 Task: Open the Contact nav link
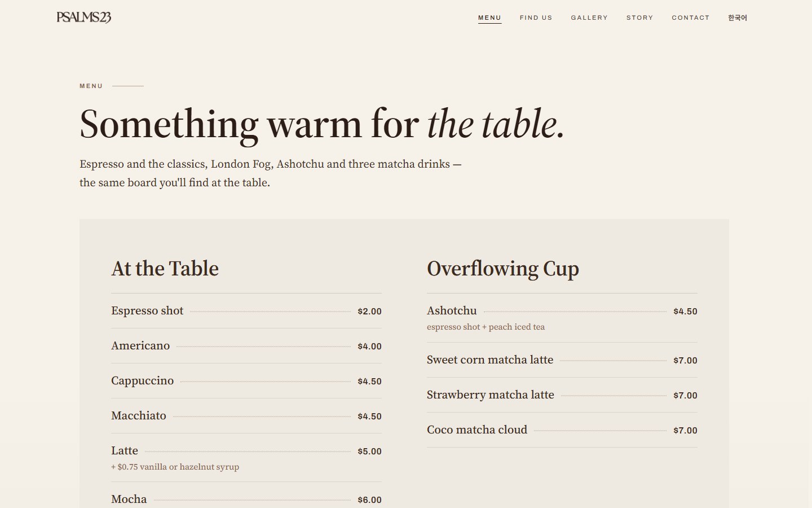tap(690, 17)
